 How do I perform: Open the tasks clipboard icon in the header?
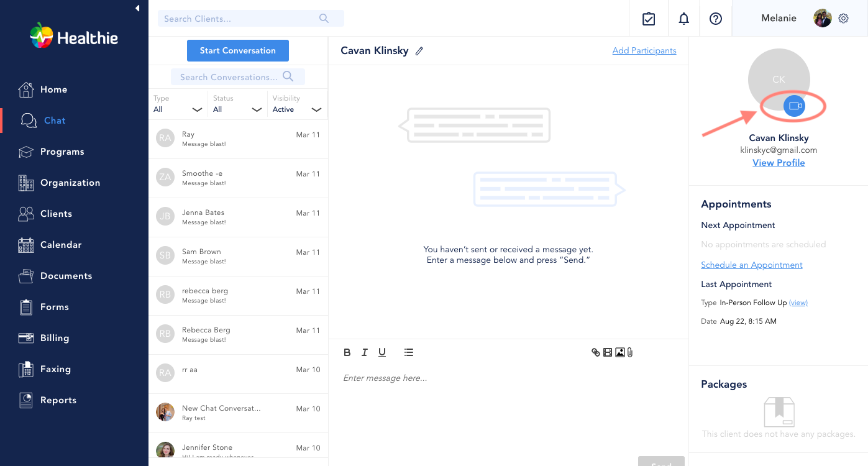[x=649, y=19]
